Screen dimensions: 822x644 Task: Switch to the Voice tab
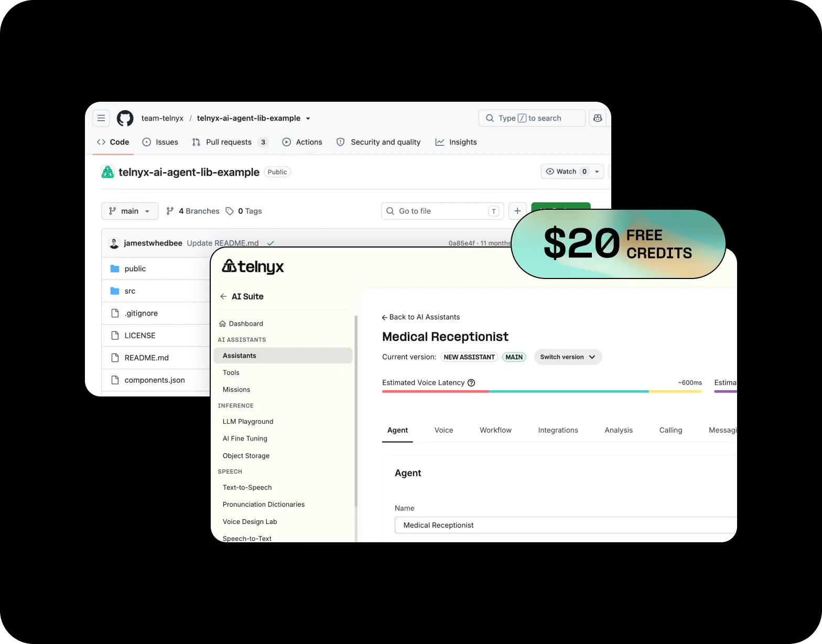pyautogui.click(x=444, y=430)
